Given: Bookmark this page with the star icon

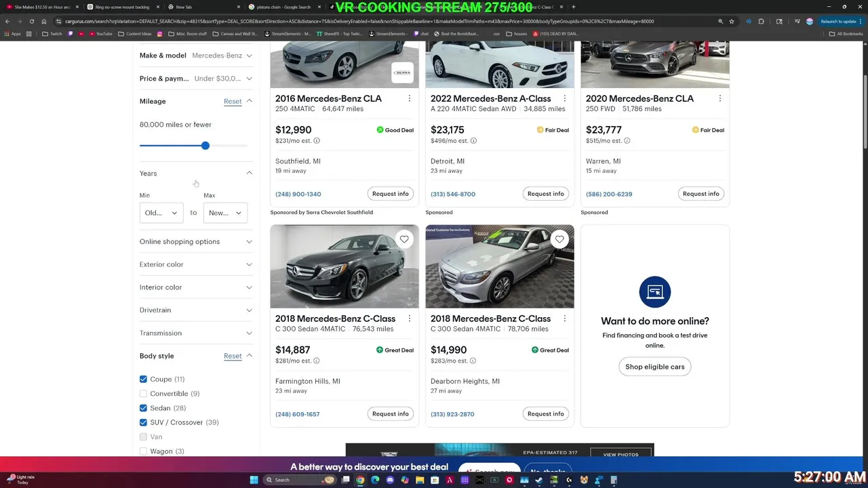Looking at the screenshot, I should [x=732, y=21].
